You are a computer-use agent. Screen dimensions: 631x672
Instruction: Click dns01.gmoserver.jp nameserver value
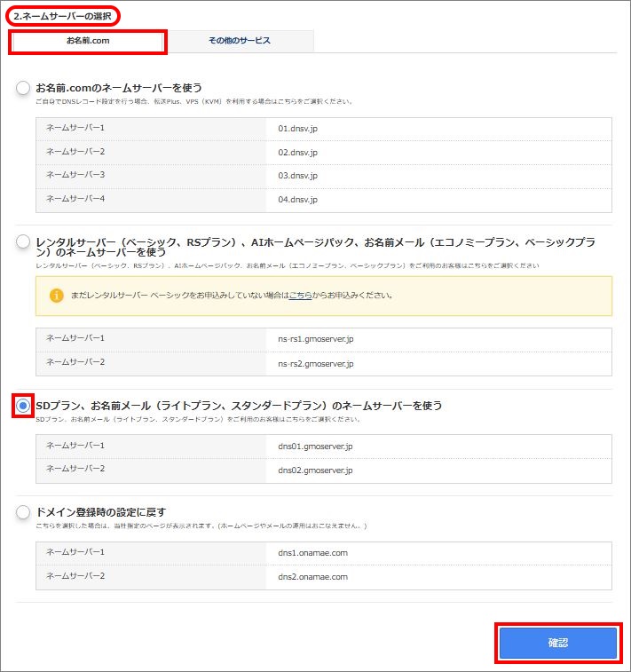315,447
